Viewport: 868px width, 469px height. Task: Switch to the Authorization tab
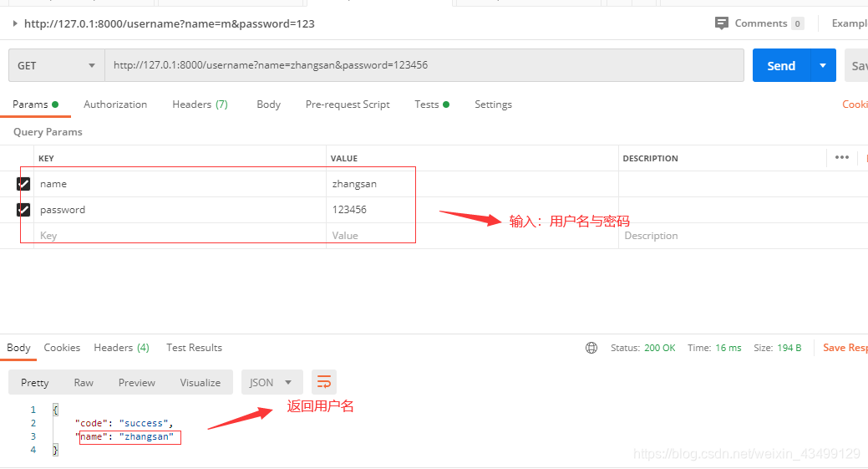[115, 105]
